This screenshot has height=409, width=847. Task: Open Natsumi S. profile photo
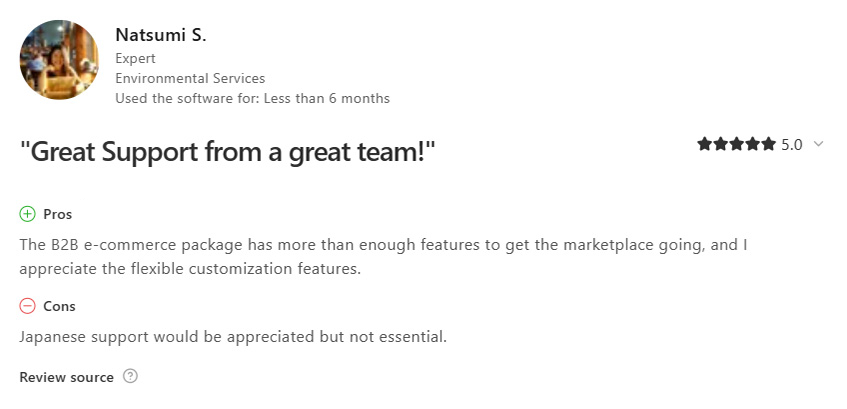pos(59,60)
